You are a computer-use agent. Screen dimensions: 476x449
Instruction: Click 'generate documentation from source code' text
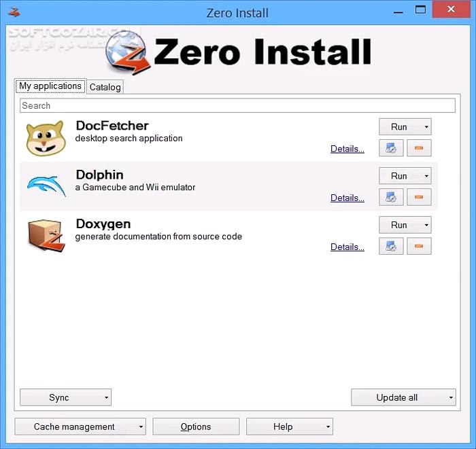tap(158, 236)
